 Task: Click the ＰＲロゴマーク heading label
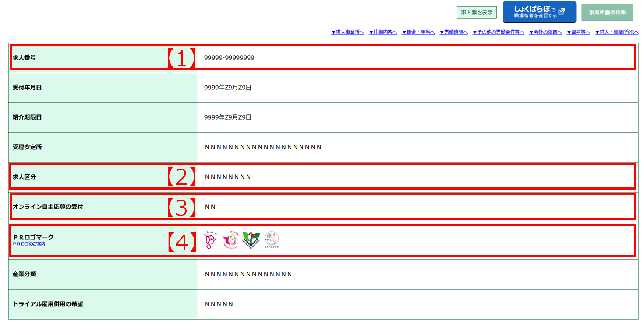33,237
